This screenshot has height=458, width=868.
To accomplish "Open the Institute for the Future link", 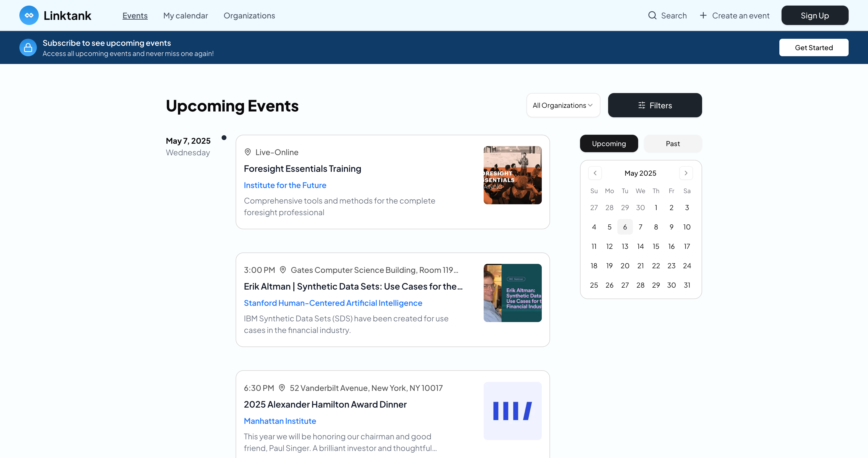I will [x=285, y=185].
